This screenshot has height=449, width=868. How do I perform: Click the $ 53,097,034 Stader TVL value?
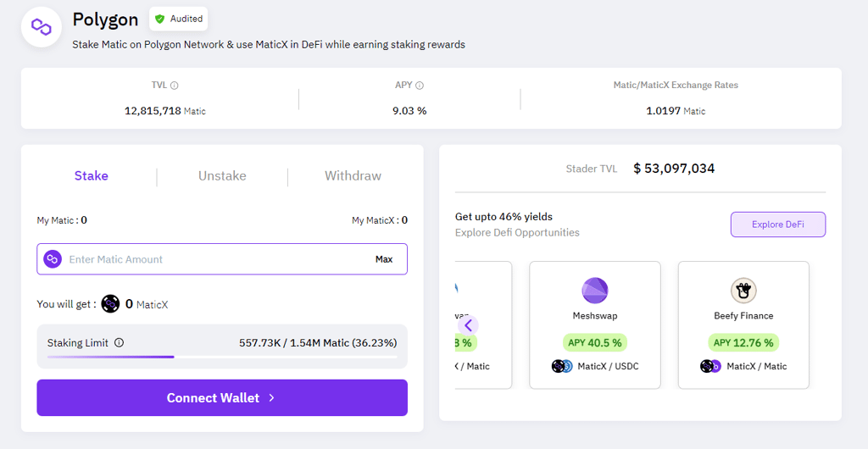pyautogui.click(x=674, y=169)
